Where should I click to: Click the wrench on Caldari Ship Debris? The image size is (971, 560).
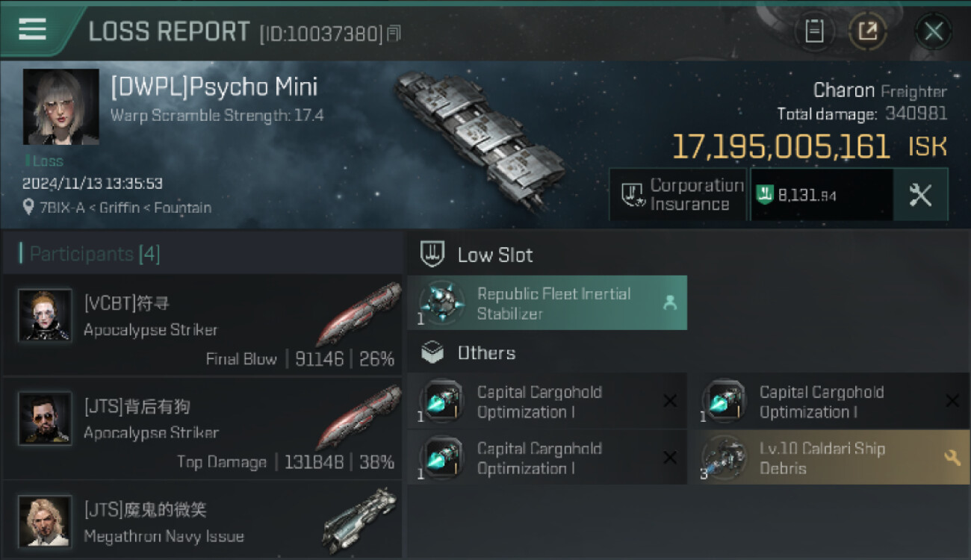952,458
